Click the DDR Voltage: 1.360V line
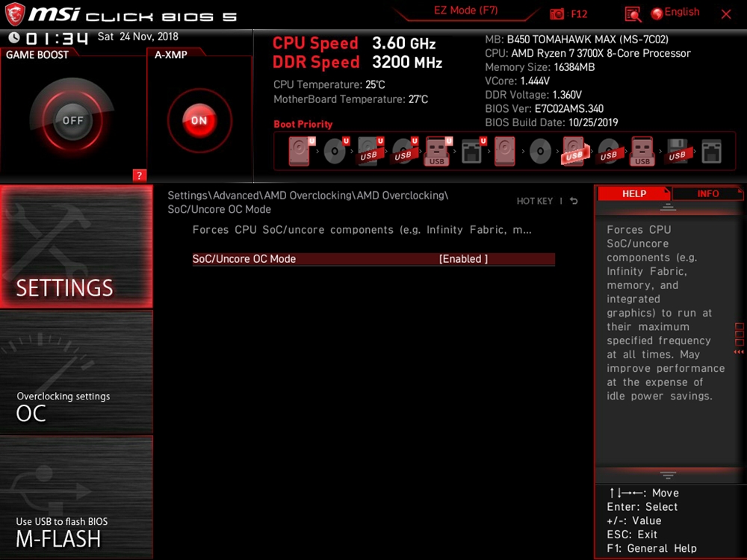Screen dimensions: 747x560 533,95
